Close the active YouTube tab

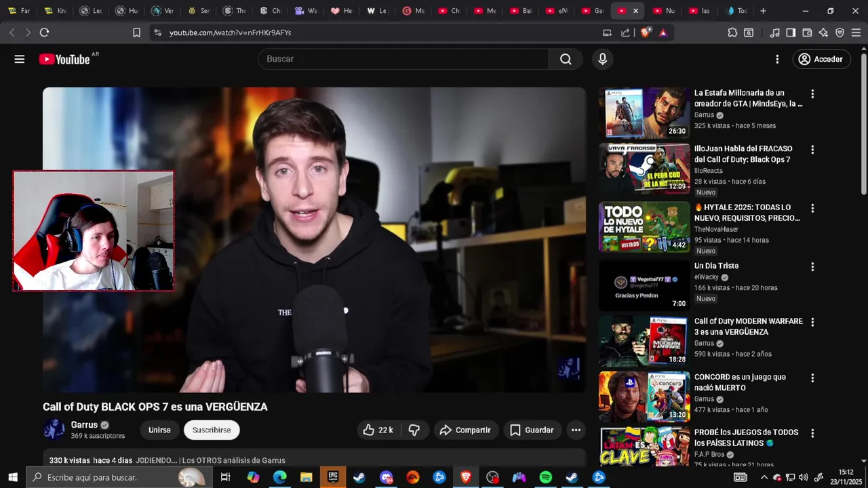[x=635, y=11]
